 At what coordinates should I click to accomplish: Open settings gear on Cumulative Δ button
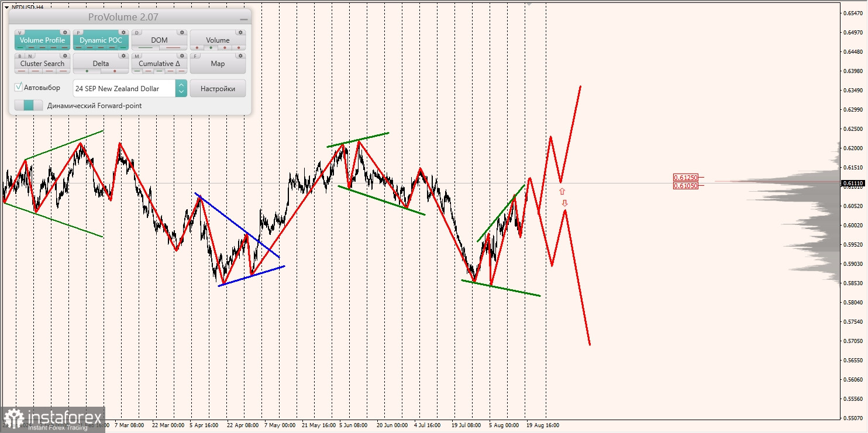(182, 56)
